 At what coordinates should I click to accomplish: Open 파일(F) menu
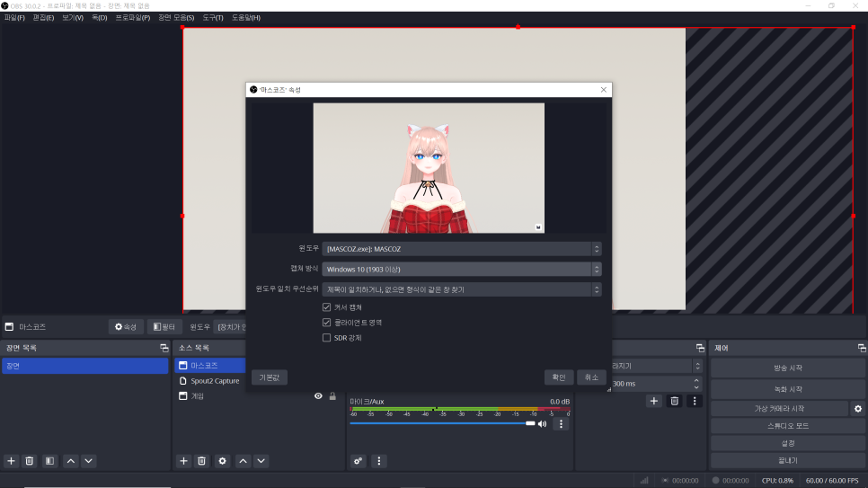tap(14, 18)
